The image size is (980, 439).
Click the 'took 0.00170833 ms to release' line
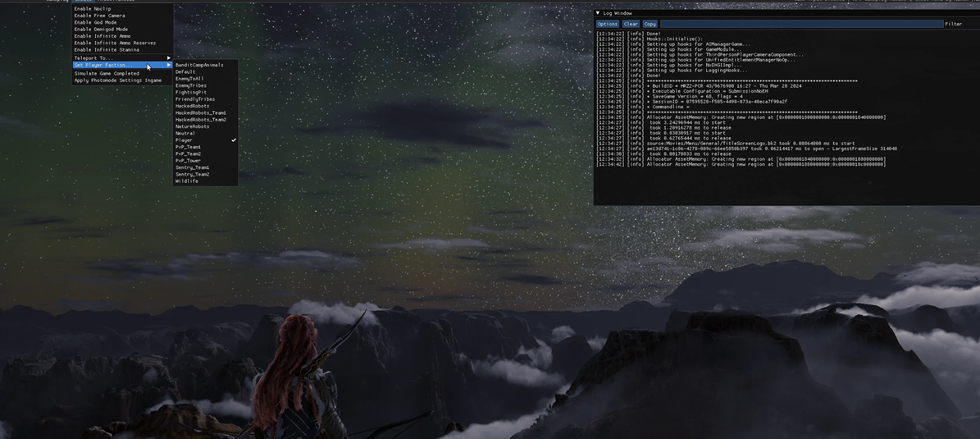(x=663, y=153)
